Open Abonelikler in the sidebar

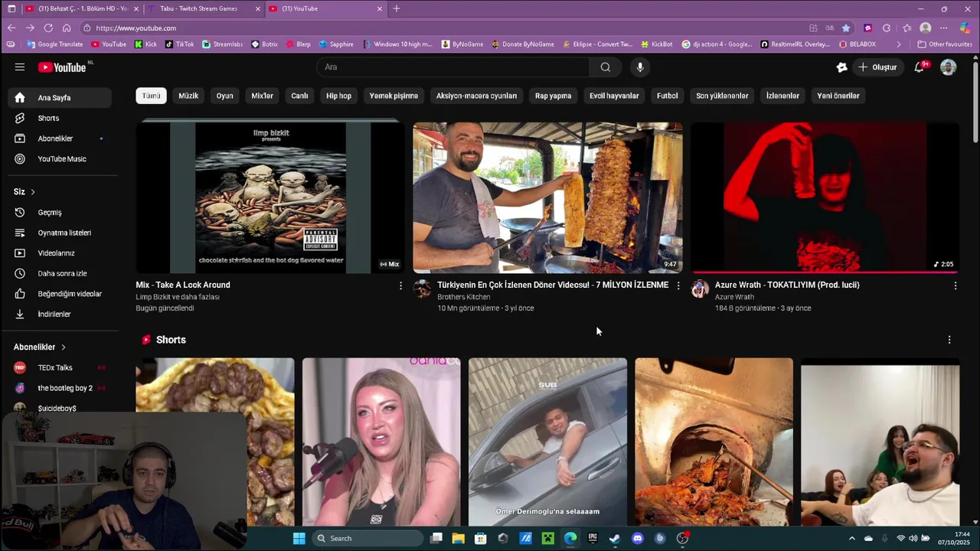[x=60, y=139]
